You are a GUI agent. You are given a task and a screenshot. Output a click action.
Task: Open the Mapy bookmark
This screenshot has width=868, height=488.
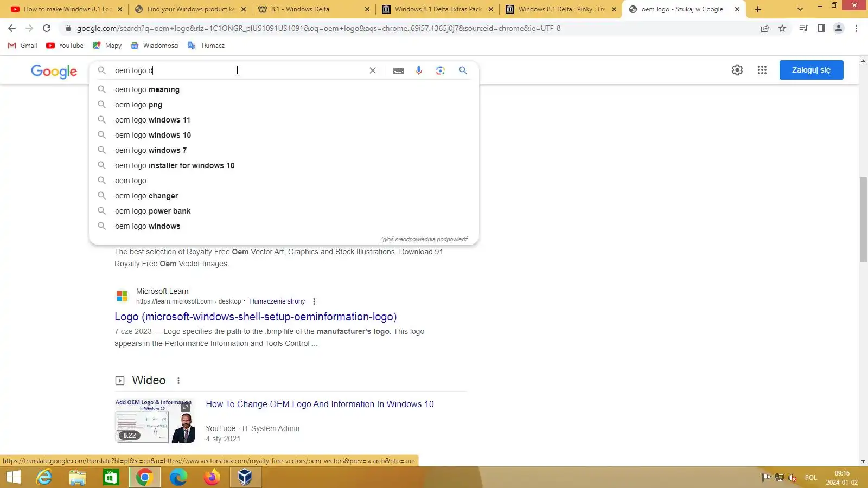click(107, 46)
